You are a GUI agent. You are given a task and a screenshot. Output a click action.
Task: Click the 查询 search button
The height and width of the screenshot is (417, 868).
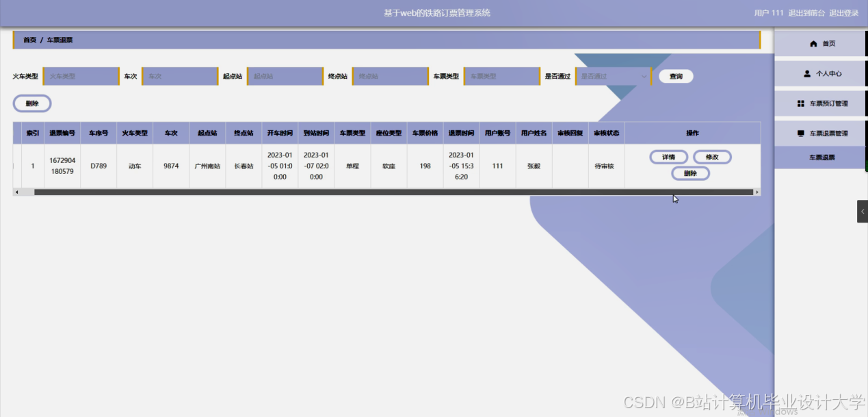676,76
